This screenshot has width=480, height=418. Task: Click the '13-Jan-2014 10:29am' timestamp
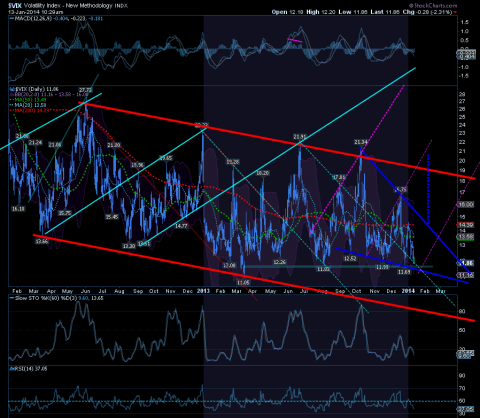(36, 12)
